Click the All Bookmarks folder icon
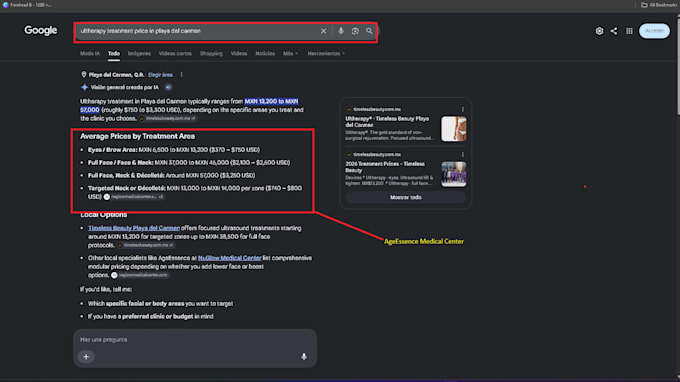The width and height of the screenshot is (680, 382). (x=644, y=5)
